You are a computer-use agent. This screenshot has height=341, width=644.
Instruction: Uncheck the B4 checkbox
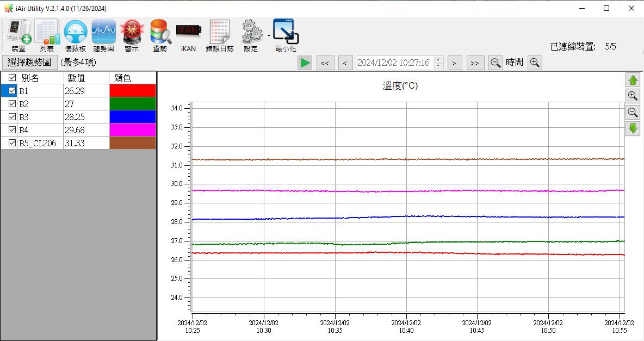12,130
